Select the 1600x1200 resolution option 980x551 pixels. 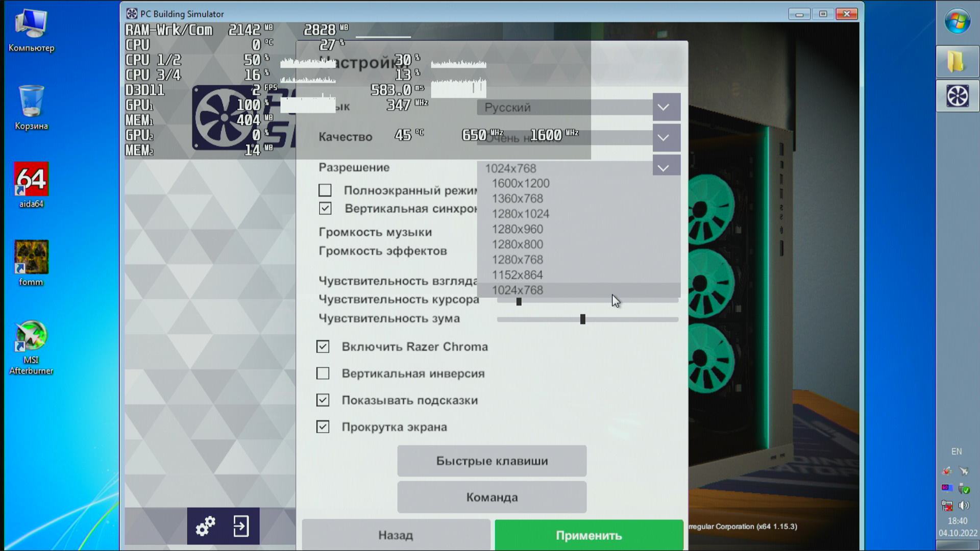pos(521,184)
